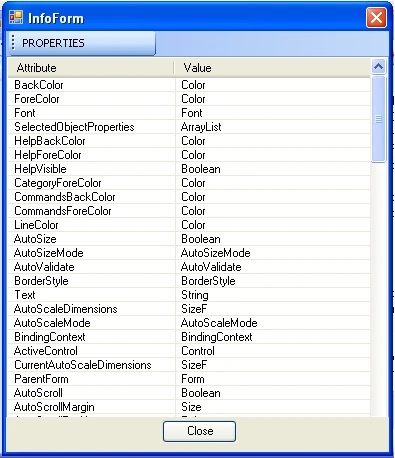Click the PROPERTIES toolbar label

(x=53, y=43)
